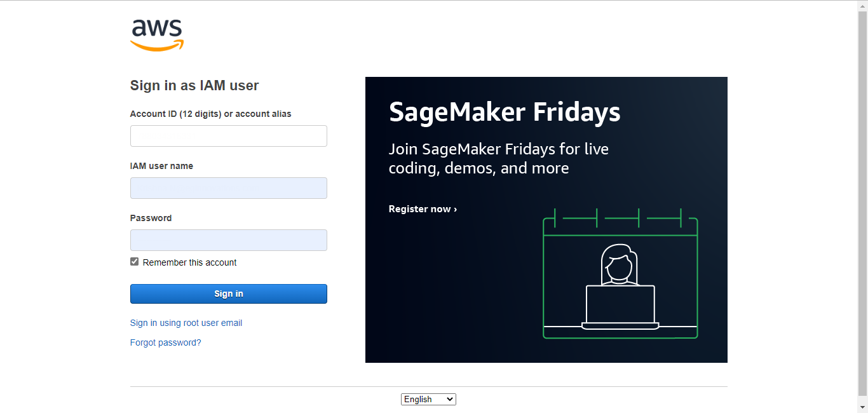The image size is (868, 413).
Task: Click the scrollbar up arrow
Action: click(x=862, y=6)
